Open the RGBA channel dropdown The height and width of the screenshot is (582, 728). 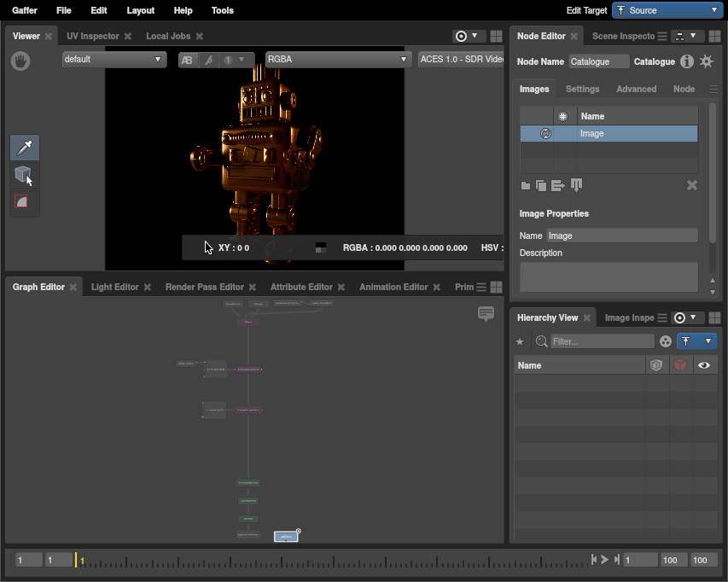click(x=338, y=60)
